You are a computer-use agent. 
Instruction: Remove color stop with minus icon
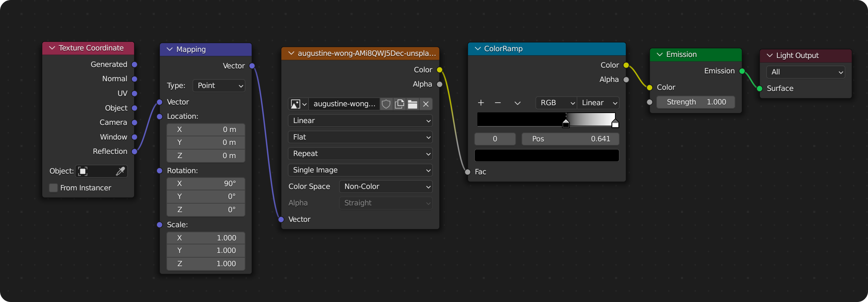pos(498,103)
